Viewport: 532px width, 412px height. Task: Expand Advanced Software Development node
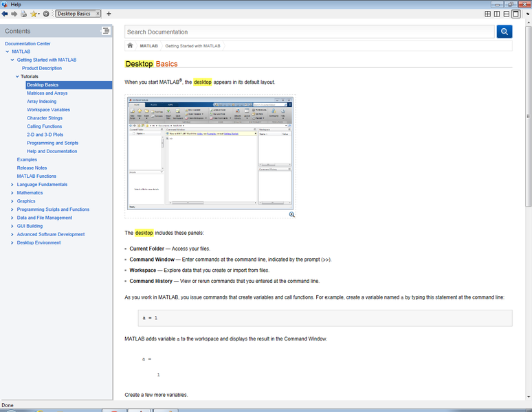(12, 234)
